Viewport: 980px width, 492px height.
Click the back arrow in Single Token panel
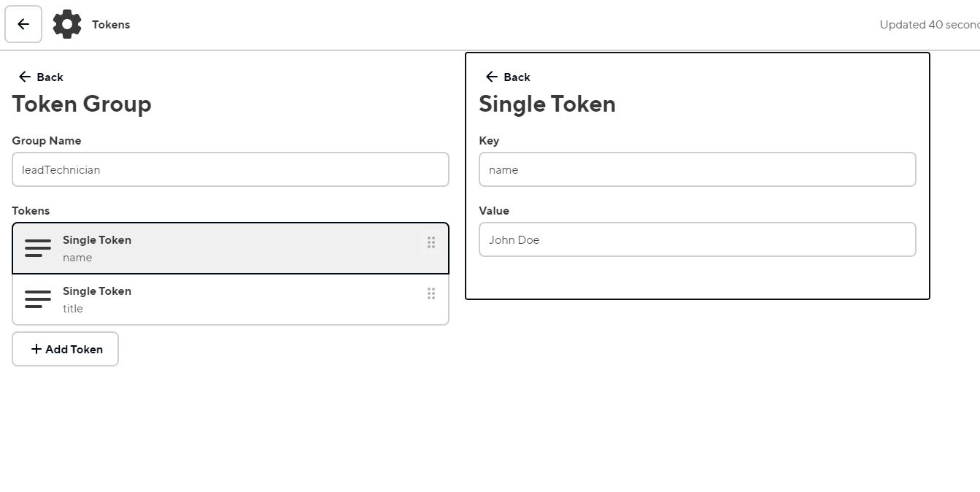tap(492, 77)
